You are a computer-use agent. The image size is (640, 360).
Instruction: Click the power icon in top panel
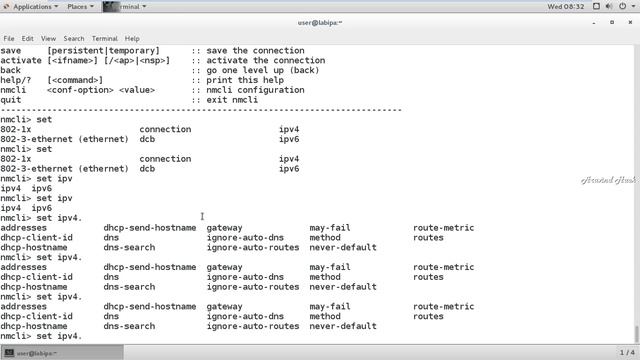(x=622, y=6)
